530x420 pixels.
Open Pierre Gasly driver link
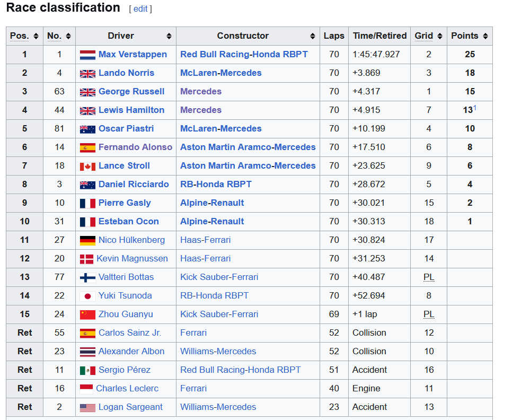point(125,203)
